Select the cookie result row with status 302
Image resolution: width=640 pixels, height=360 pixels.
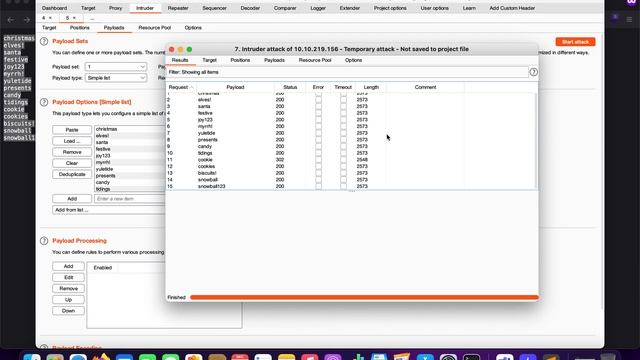[351, 160]
